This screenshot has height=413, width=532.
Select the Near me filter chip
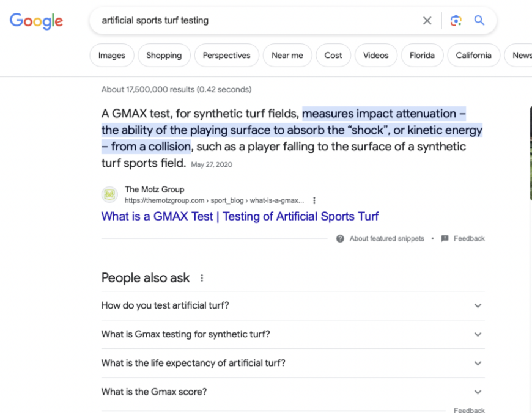(x=287, y=55)
